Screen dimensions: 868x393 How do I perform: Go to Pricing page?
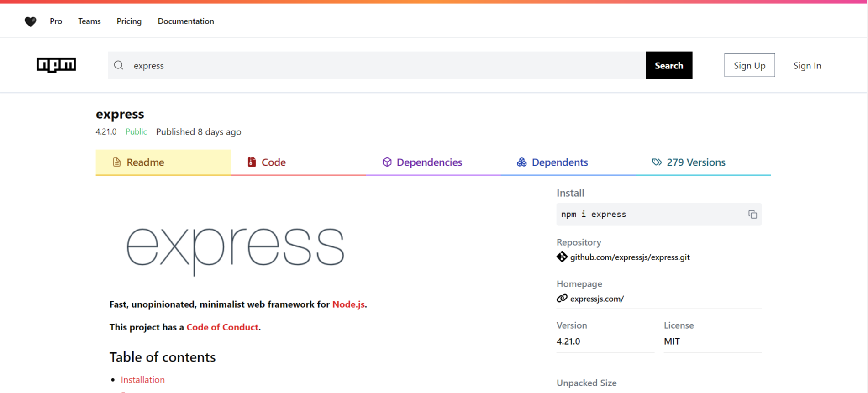(x=129, y=21)
